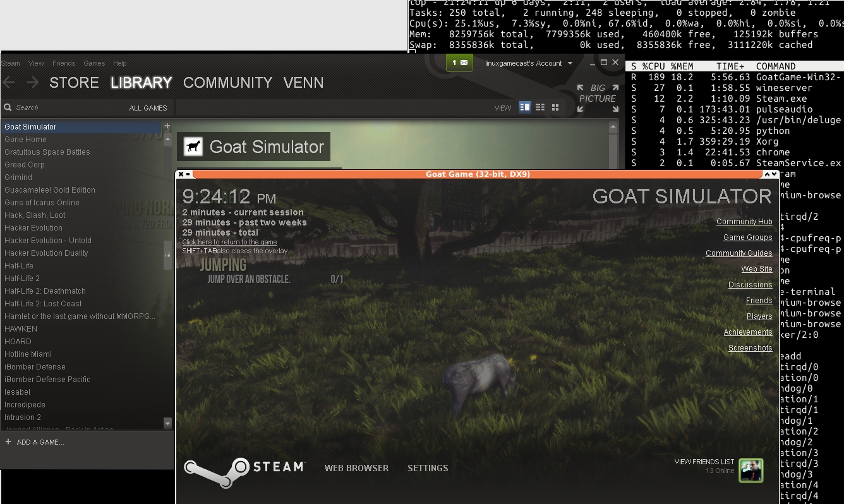The height and width of the screenshot is (504, 844).
Task: Select Incredipede in the game list
Action: coord(81,405)
